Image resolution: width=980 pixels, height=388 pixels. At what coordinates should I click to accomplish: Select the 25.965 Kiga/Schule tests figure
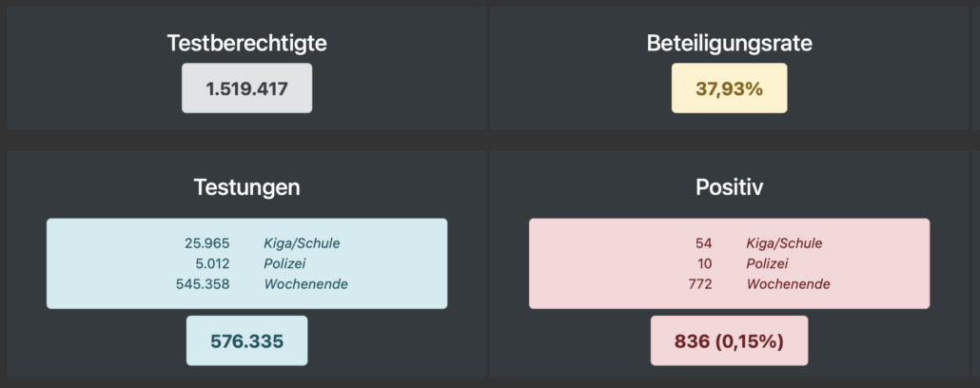click(x=206, y=243)
